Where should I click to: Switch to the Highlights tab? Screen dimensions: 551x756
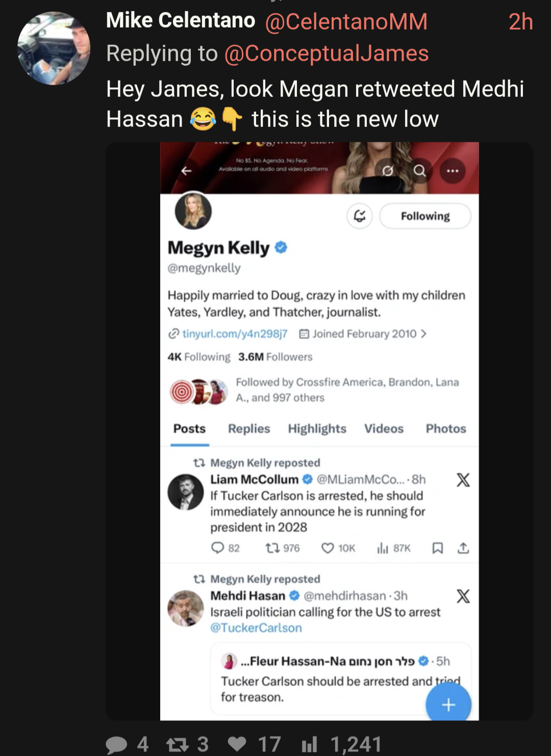pyautogui.click(x=317, y=429)
